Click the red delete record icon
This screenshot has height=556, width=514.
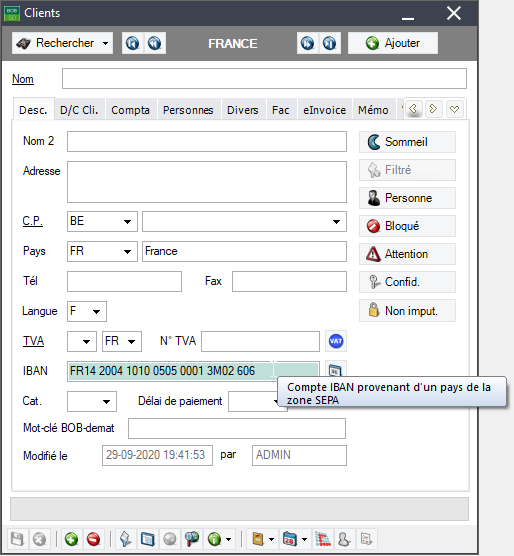93,539
